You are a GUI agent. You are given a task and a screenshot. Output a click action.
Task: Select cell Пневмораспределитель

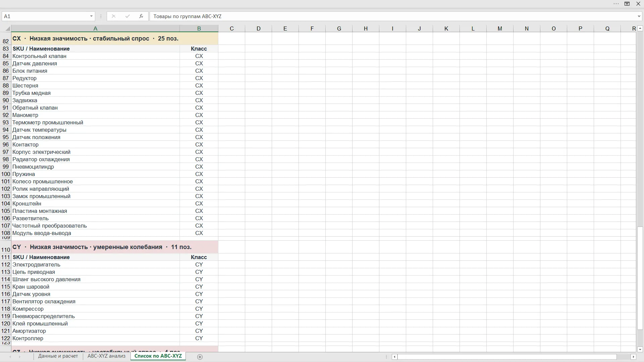point(95,316)
